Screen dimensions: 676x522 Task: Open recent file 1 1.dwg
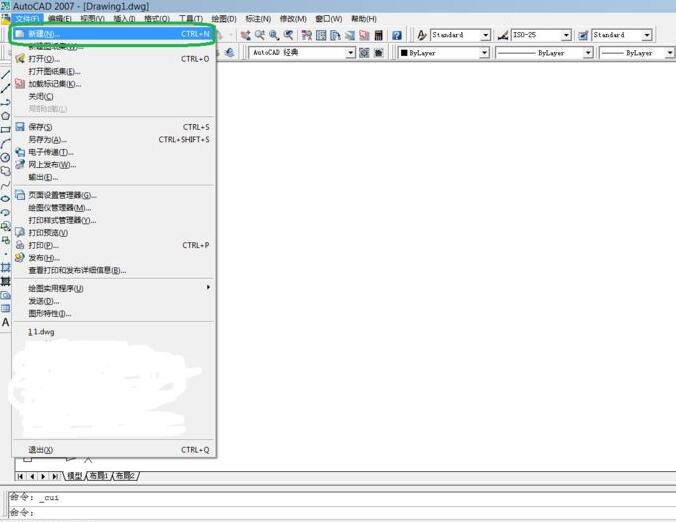point(113,331)
